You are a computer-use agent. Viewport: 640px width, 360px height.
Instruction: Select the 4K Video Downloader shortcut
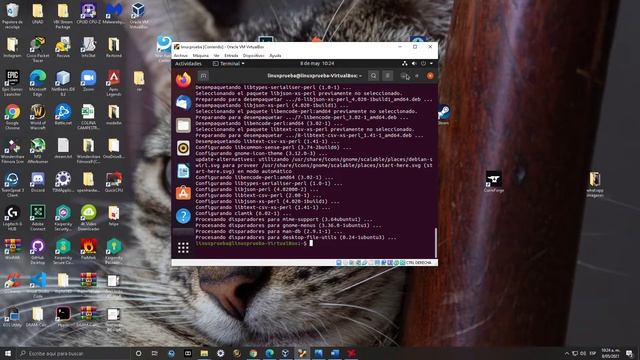88,218
